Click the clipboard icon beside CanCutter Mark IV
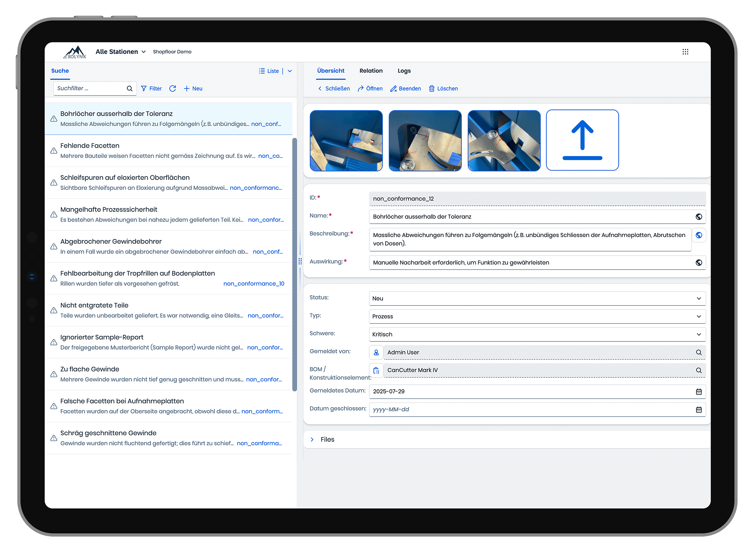This screenshot has height=555, width=756. (376, 371)
